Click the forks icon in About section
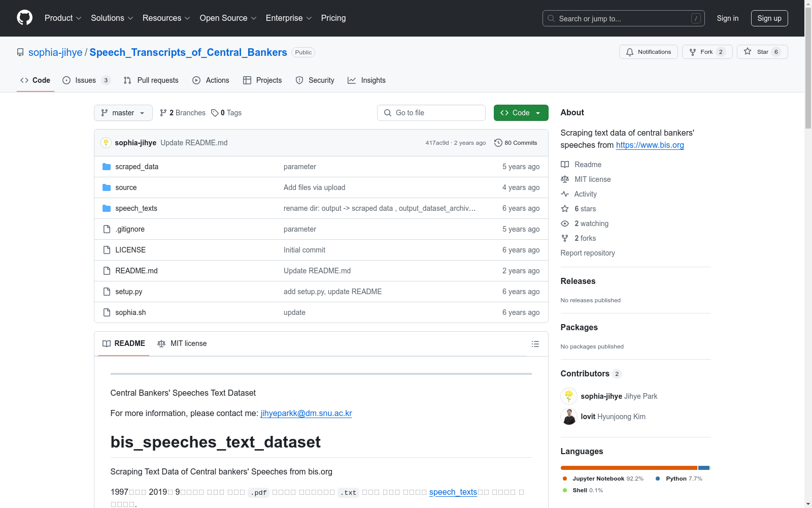 (565, 238)
